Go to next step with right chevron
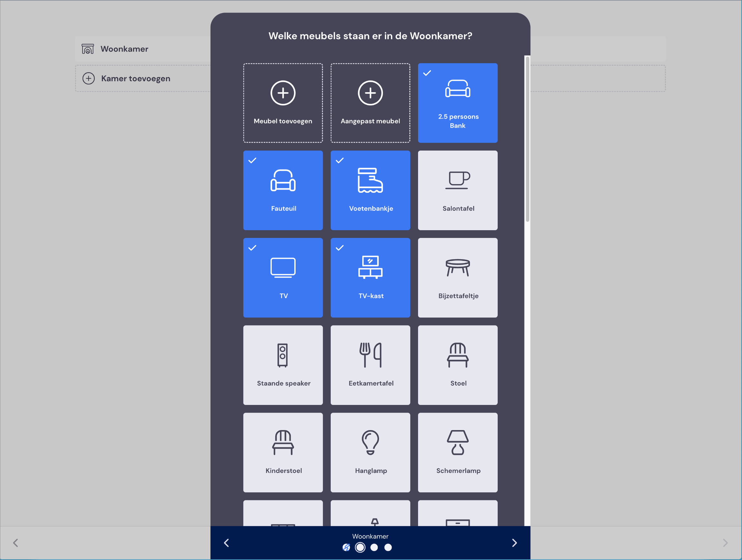Screen dimensions: 742x560 514,543
